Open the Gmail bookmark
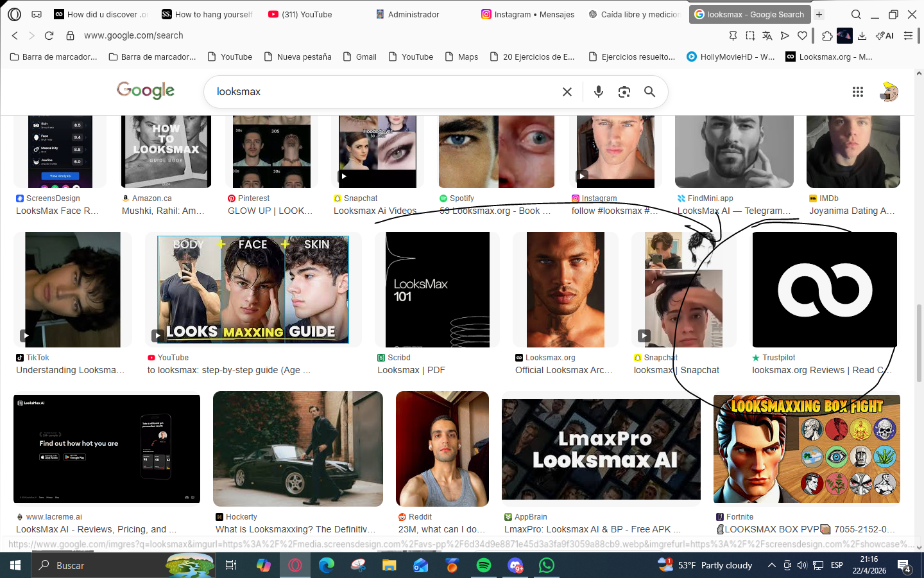 tap(359, 57)
